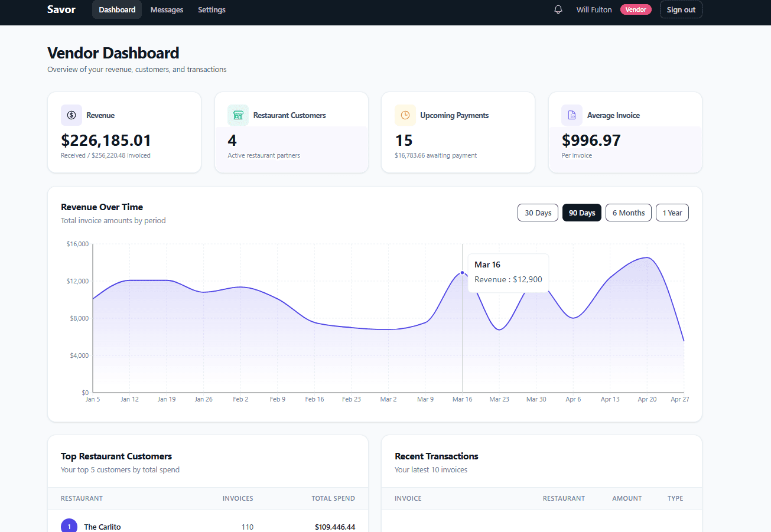Click the Sign out button
Viewport: 771px width, 532px height.
681,9
